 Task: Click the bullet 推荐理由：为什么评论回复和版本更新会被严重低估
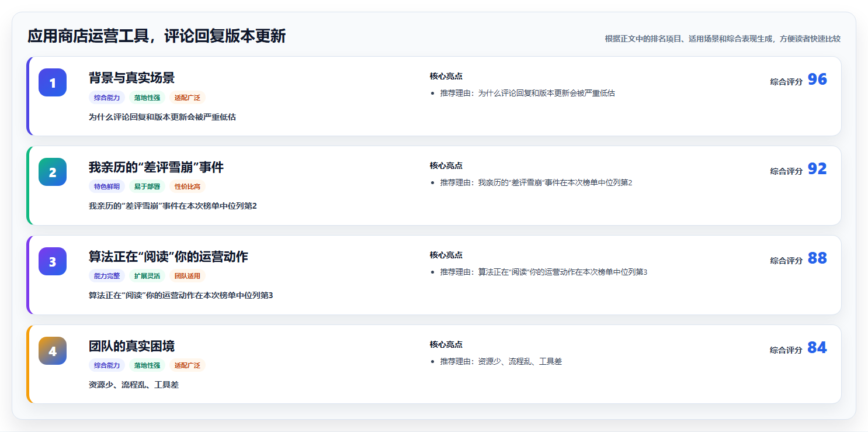[527, 93]
